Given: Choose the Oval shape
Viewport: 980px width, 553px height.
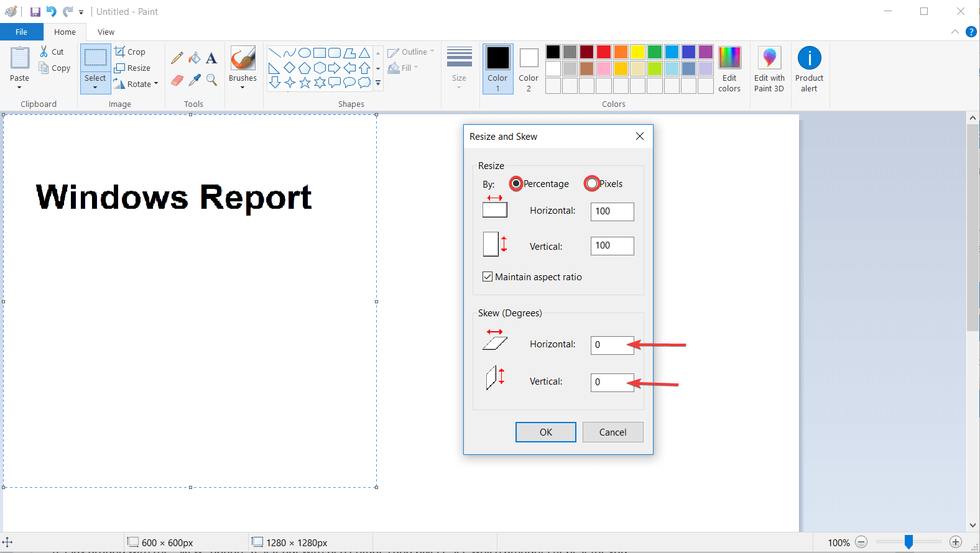Looking at the screenshot, I should click(305, 53).
